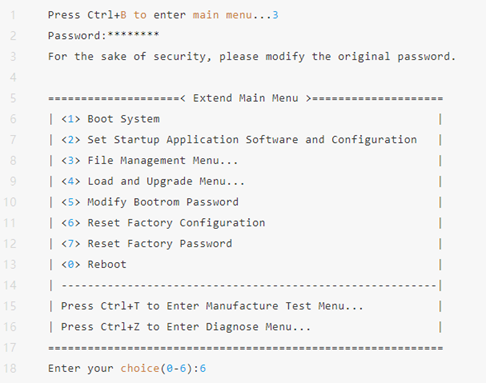Image resolution: width=486 pixels, height=383 pixels.
Task: Click the countdown number 3 after main menu
Action: tap(275, 15)
